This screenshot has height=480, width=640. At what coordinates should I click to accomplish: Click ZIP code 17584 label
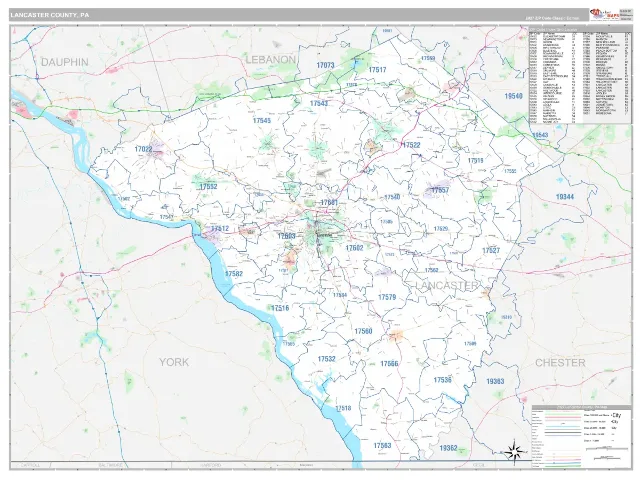coord(340,295)
